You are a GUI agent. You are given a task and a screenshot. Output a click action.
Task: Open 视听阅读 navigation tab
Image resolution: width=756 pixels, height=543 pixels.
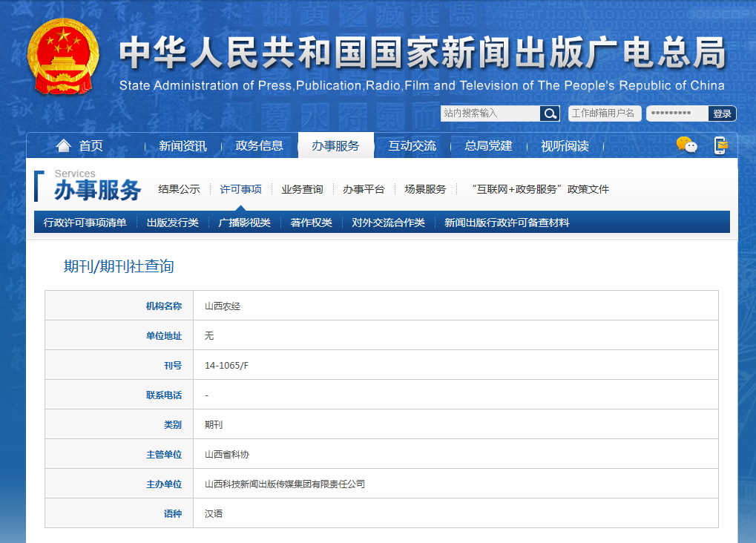click(565, 145)
